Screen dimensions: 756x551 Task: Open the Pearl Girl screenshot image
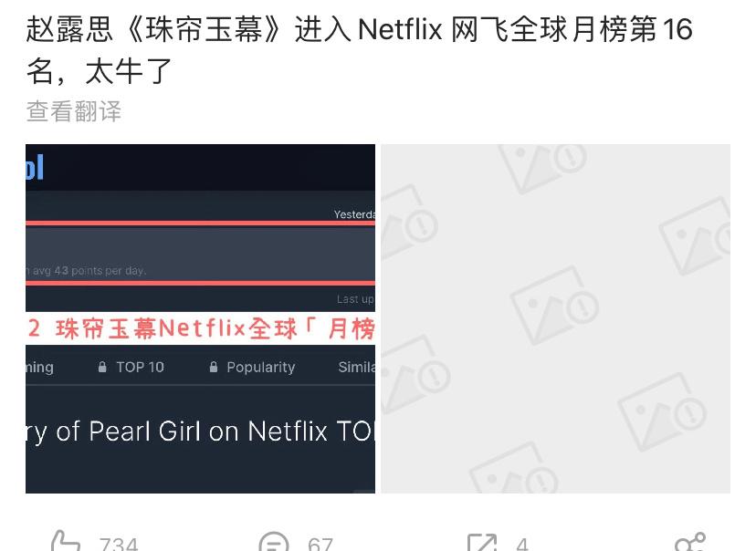click(x=200, y=318)
